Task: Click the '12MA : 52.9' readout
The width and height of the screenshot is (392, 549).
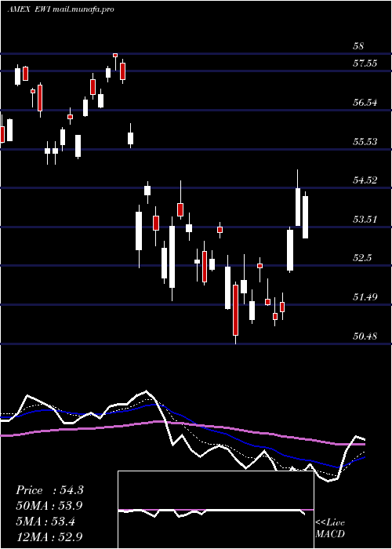Action: [49, 536]
